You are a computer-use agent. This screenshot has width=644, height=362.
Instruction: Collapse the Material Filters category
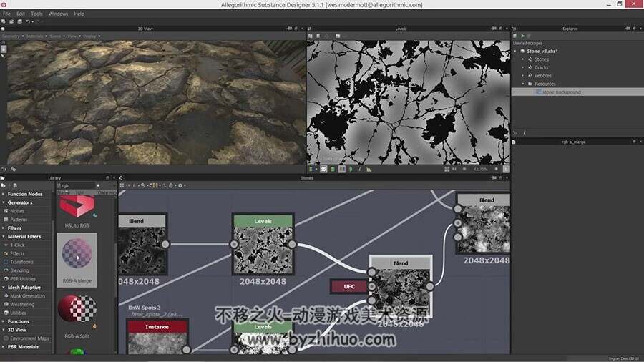click(x=4, y=236)
